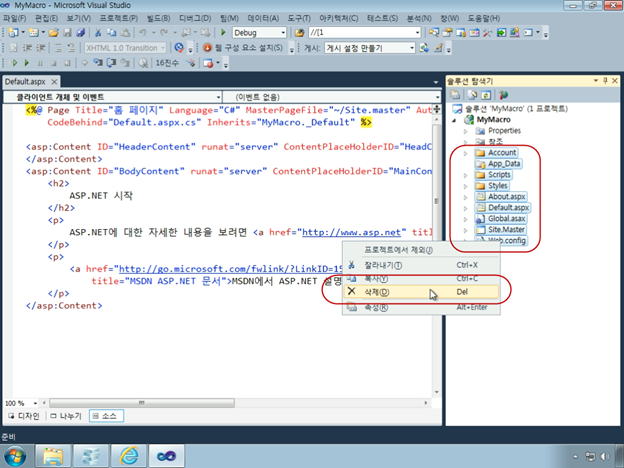Open the Start Page green arrow icon
624x468 pixels.
tap(501, 33)
